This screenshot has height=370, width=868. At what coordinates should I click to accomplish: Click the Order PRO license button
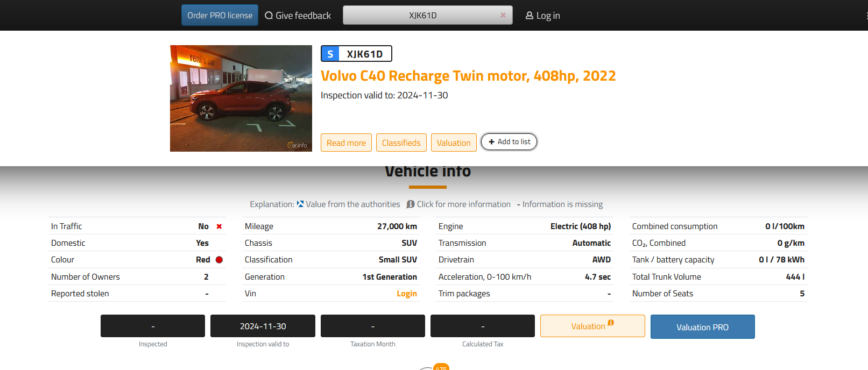pos(220,15)
